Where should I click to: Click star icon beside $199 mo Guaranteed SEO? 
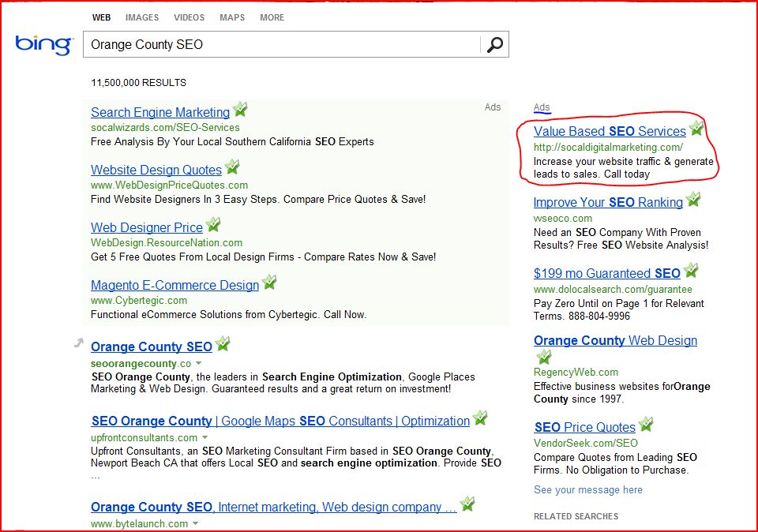pos(692,271)
